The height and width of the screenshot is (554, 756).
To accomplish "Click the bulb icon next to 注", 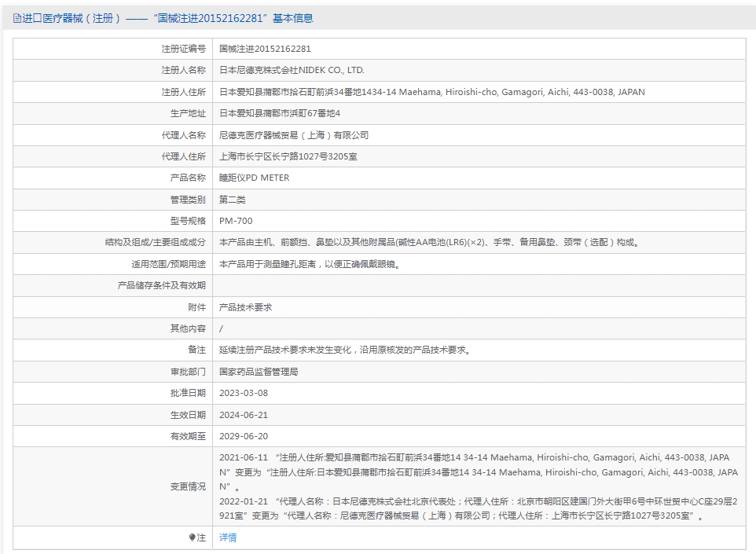I will (193, 537).
